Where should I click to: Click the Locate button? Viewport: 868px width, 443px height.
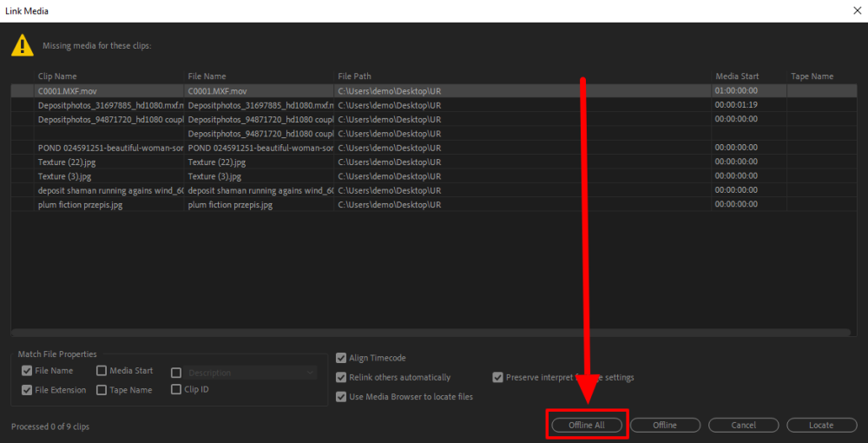(x=820, y=425)
